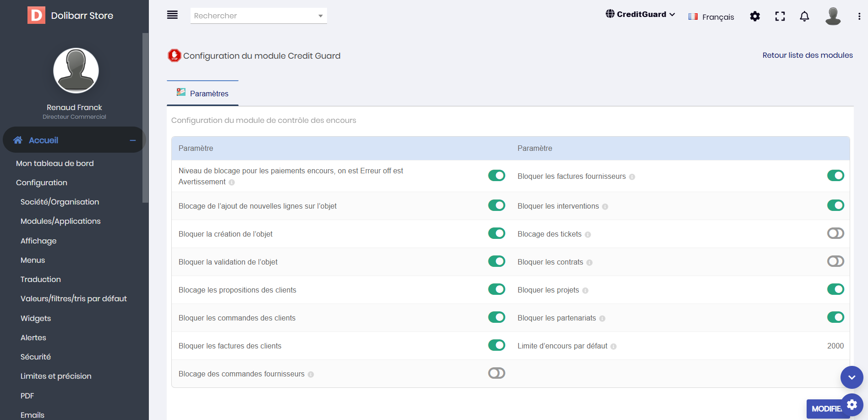
Task: Enable Blocage des tickets toggle
Action: [x=835, y=233]
